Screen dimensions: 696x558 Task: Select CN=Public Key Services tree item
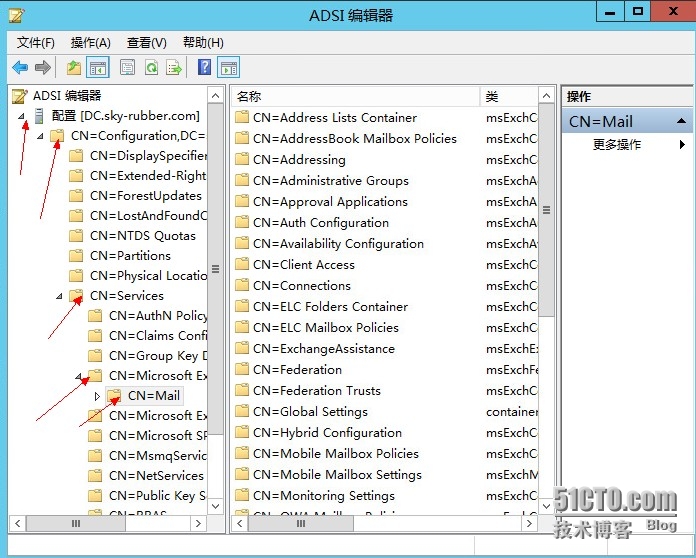coord(158,496)
